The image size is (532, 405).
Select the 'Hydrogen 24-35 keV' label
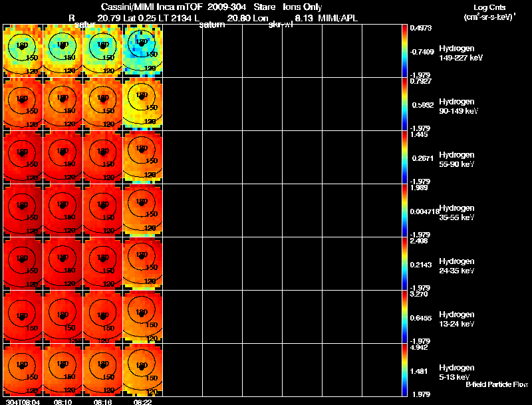coord(457,266)
